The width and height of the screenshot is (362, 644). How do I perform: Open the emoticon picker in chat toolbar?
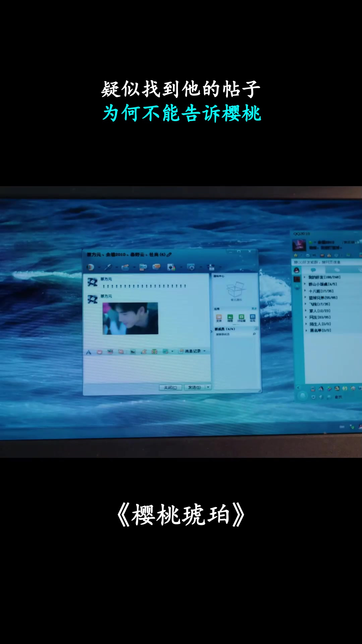[x=100, y=352]
